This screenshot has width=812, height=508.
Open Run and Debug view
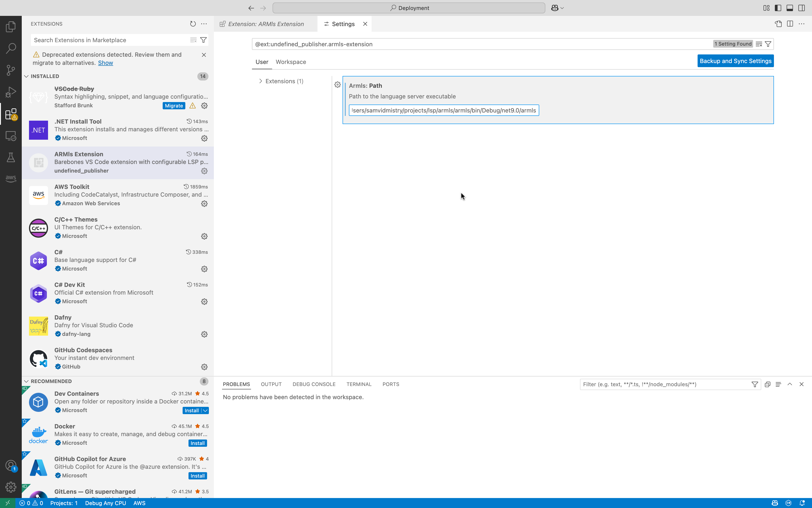click(x=11, y=92)
